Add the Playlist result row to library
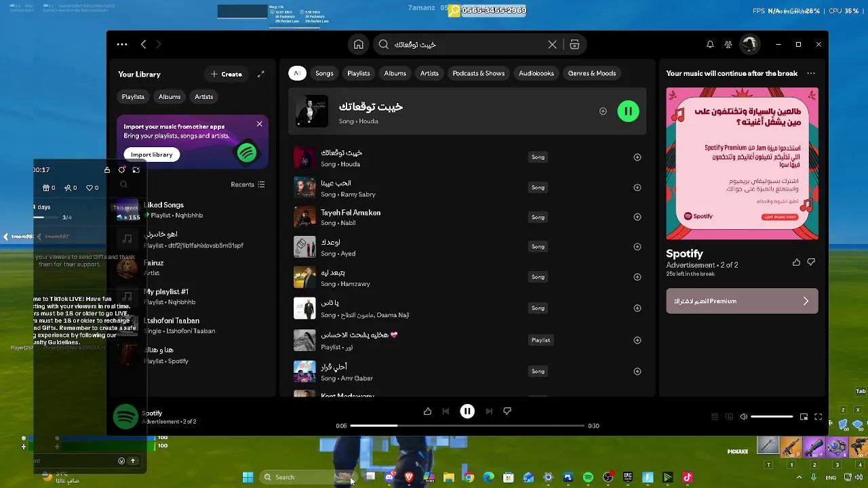 (x=637, y=340)
